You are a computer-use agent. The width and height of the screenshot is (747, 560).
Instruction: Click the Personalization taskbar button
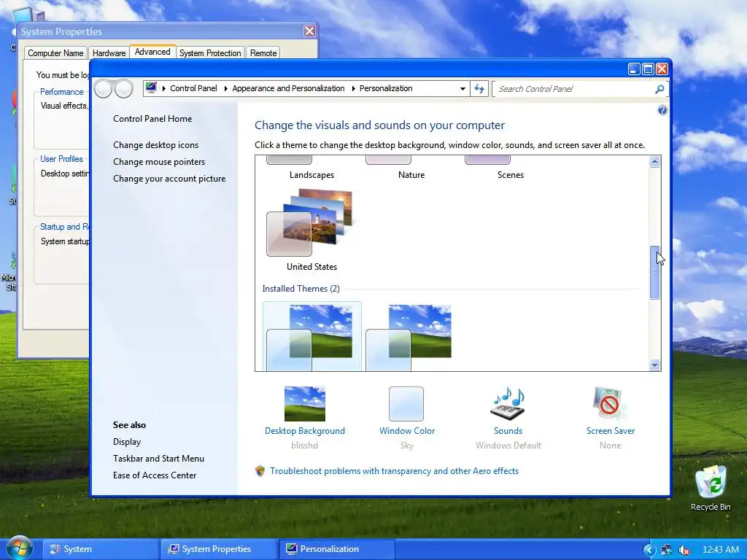[x=336, y=549]
